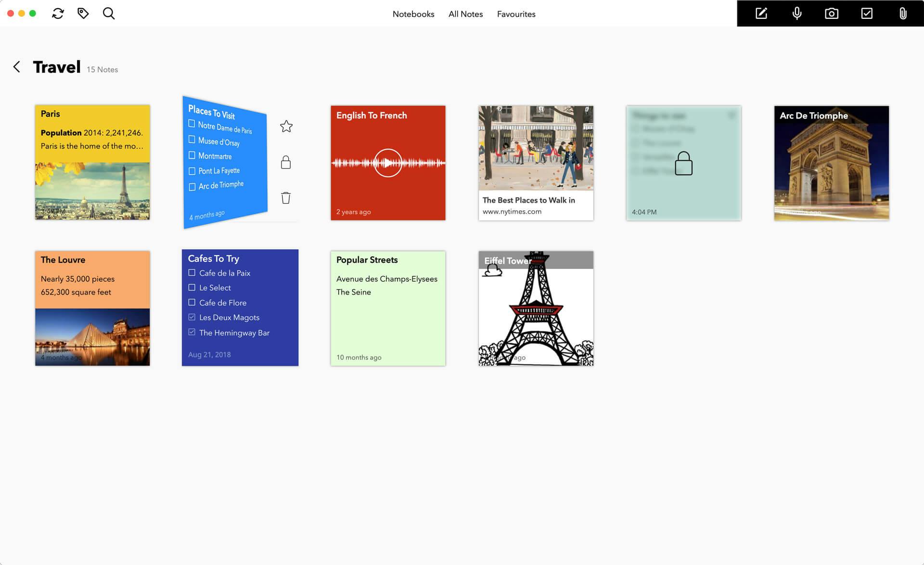Click back arrow to exit Travel notebook
Viewport: 924px width, 565px height.
pos(16,66)
